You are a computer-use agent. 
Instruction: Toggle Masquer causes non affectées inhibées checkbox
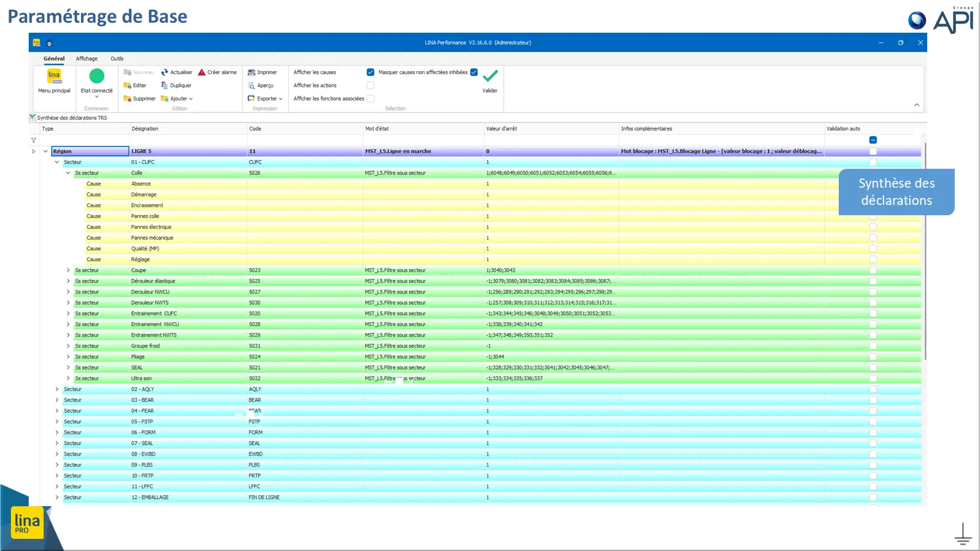[x=474, y=72]
